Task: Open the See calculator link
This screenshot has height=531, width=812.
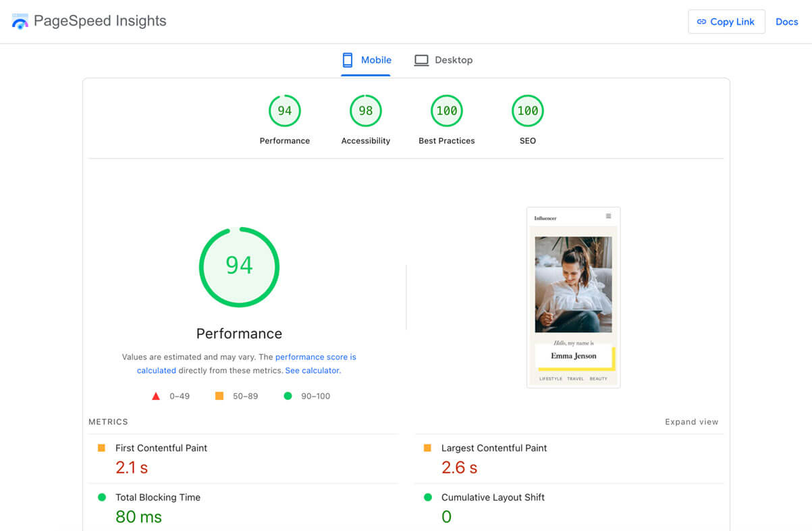Action: [x=312, y=370]
